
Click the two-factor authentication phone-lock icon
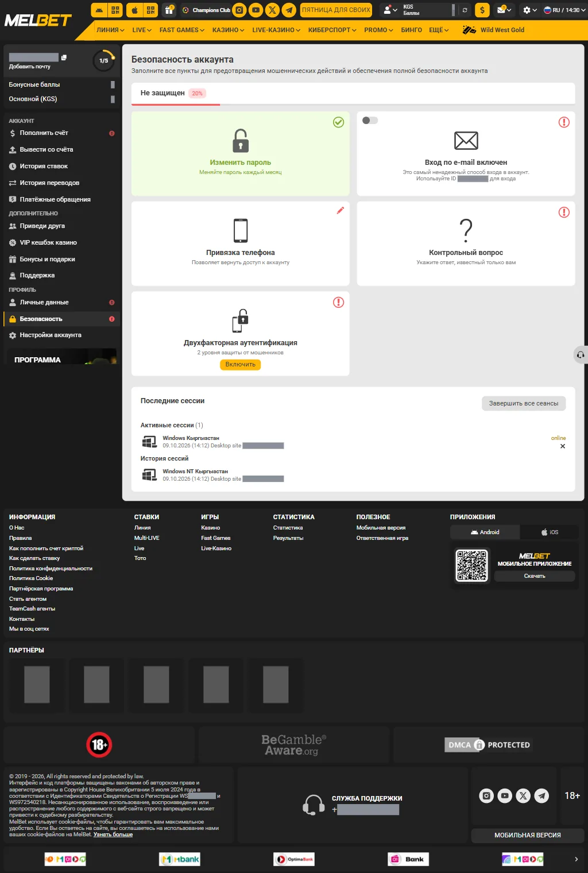point(241,320)
